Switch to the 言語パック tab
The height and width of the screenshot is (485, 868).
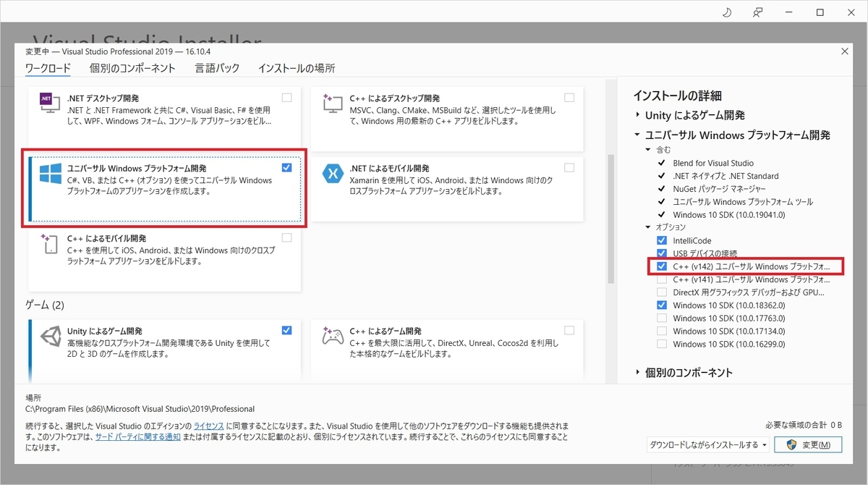[217, 69]
